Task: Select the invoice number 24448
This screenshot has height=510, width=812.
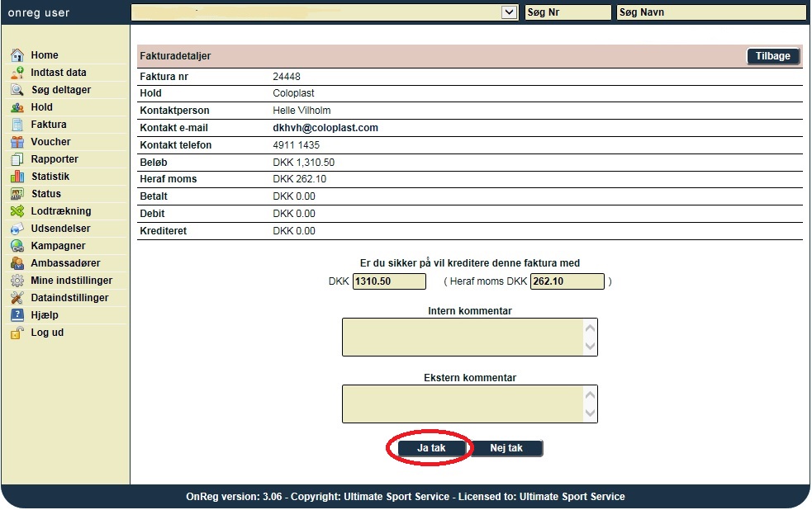Action: click(287, 77)
